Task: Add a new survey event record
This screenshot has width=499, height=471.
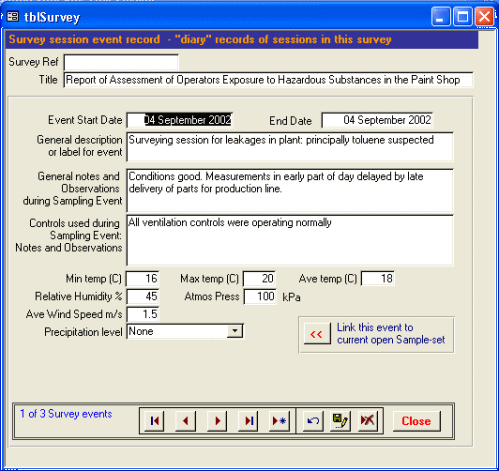Action: click(x=279, y=421)
